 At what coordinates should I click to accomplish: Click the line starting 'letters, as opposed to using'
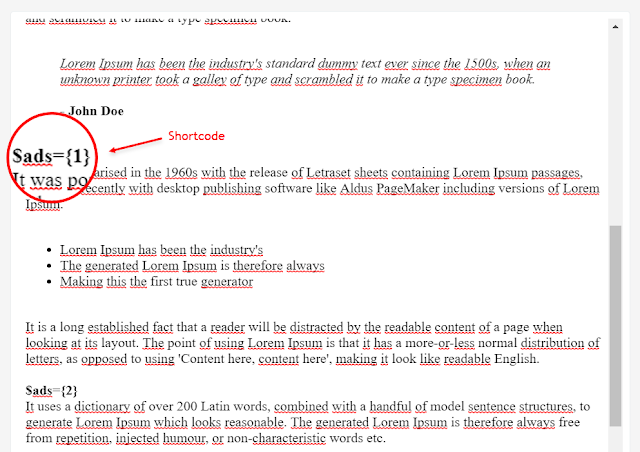282,359
